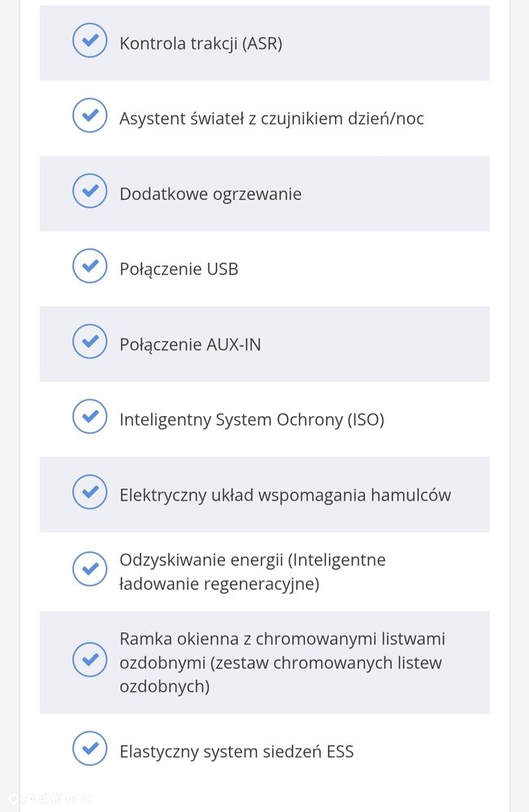
Task: Tap Ramka okienna z chromowanymi listwami text
Action: point(282,662)
